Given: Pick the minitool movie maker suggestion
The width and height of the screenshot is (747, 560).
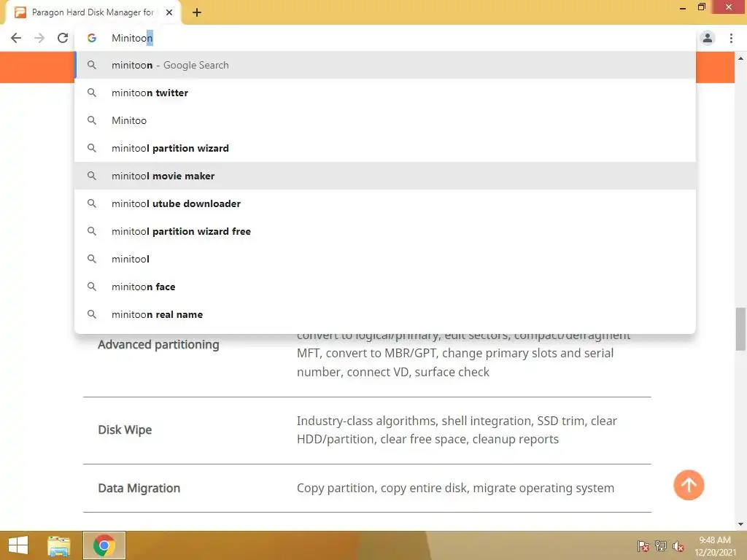Looking at the screenshot, I should pos(385,176).
